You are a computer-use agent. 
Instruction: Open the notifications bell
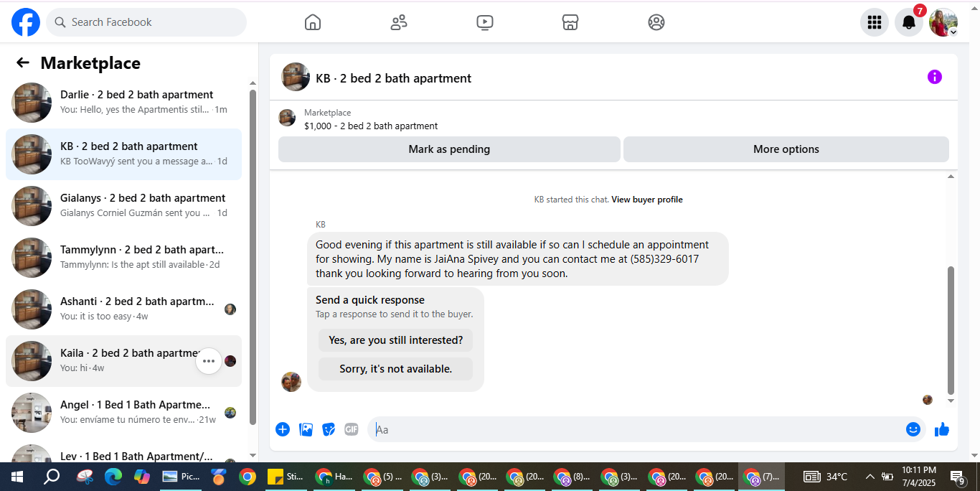tap(909, 22)
